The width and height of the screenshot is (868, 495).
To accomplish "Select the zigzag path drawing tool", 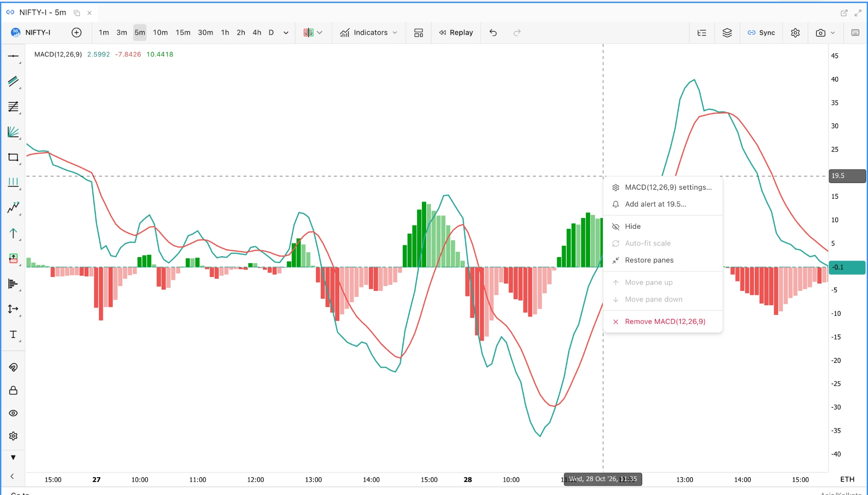I will tap(13, 208).
